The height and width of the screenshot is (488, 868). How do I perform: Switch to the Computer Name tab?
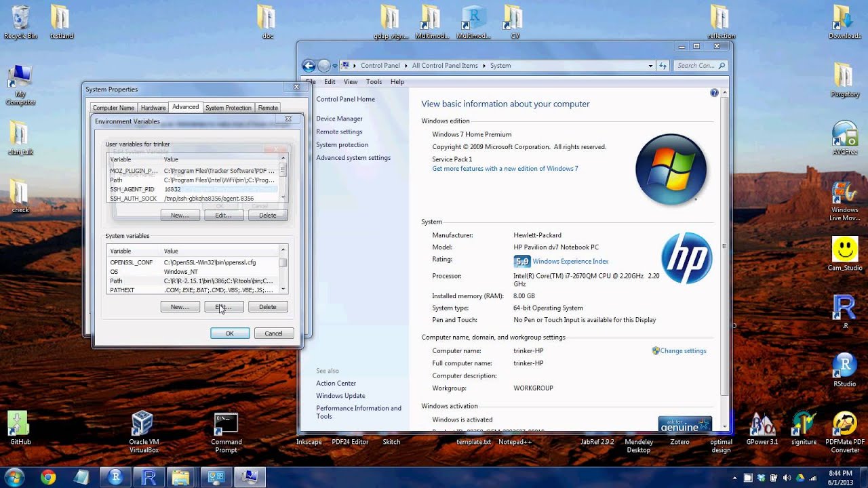(113, 108)
